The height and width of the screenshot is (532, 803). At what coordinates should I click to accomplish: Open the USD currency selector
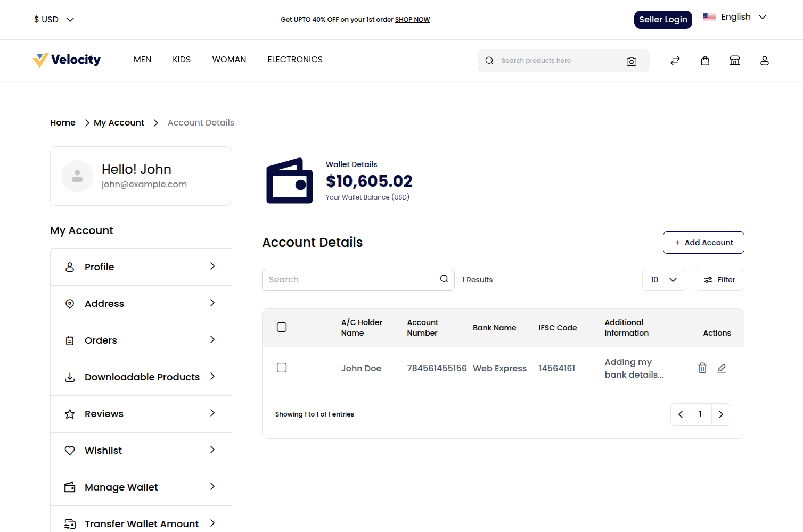pos(54,19)
